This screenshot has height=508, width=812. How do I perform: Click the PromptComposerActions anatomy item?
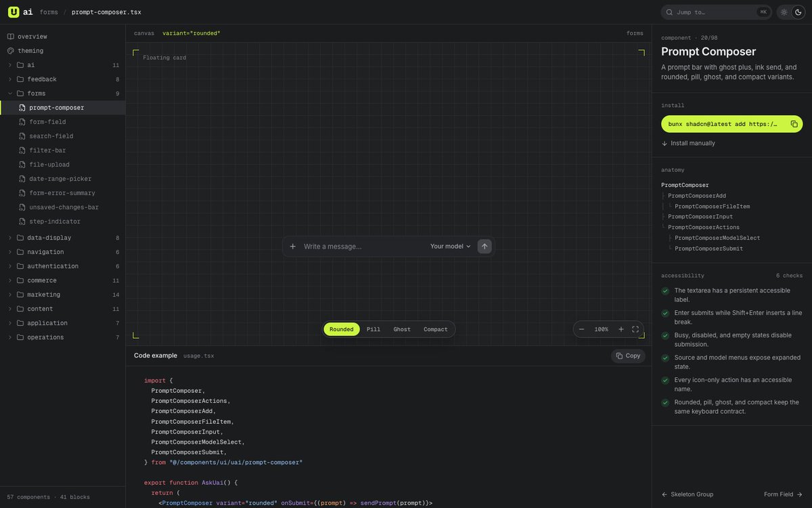pos(704,228)
